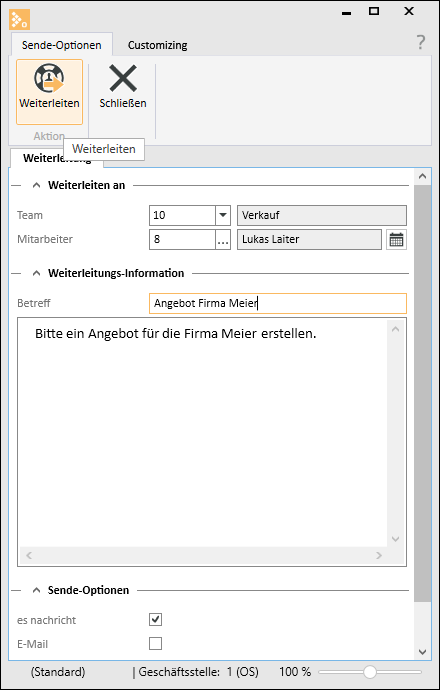440x690 pixels.
Task: Switch to the Customizing ribbon tab
Action: 158,45
